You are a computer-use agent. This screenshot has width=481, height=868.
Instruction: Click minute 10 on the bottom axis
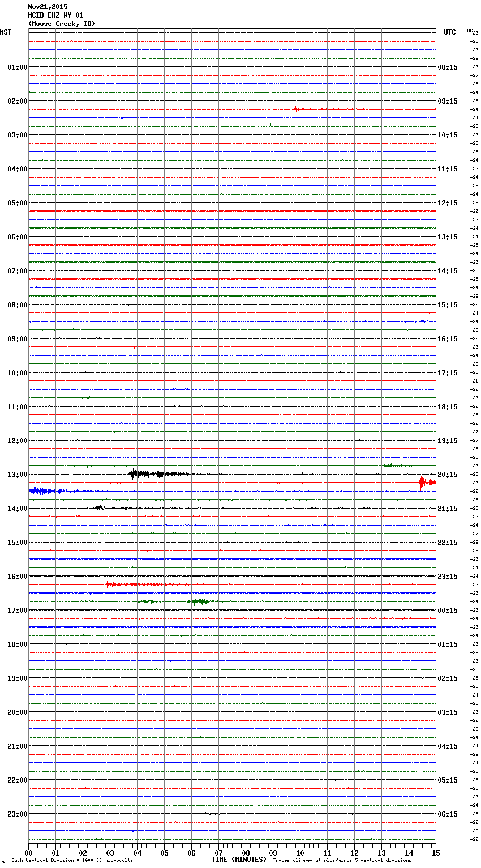[300, 853]
